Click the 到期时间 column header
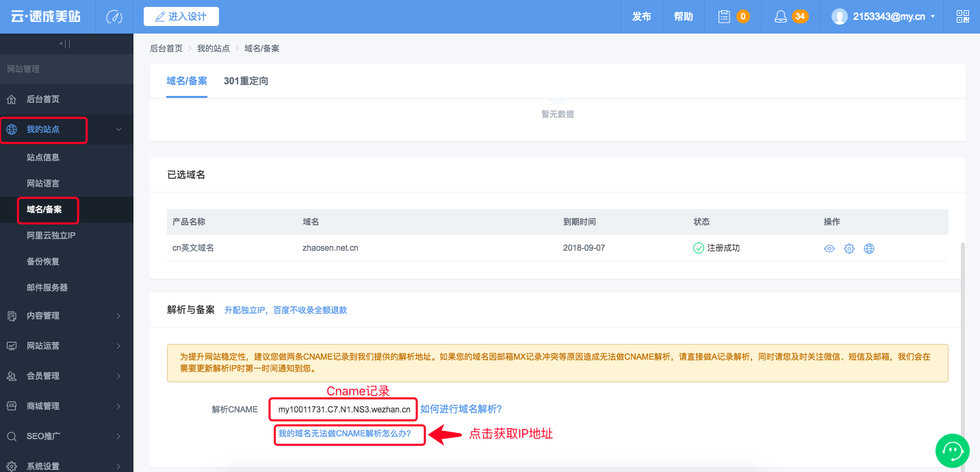This screenshot has width=980, height=472. (x=580, y=222)
